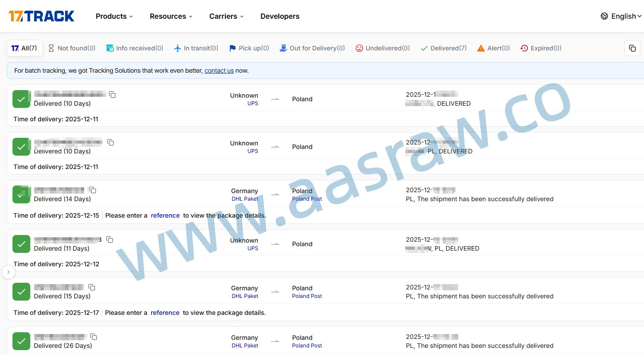Show the Undelivered(0) tab

[x=383, y=48]
